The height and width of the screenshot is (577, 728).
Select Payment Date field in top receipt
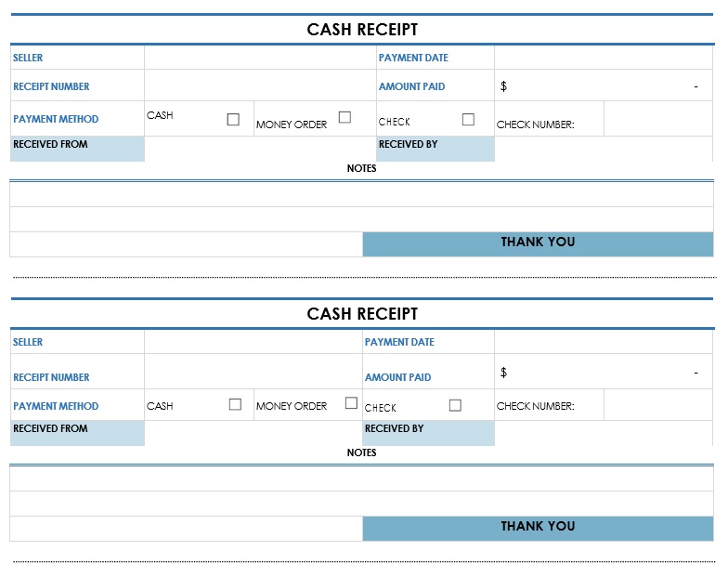(x=603, y=58)
